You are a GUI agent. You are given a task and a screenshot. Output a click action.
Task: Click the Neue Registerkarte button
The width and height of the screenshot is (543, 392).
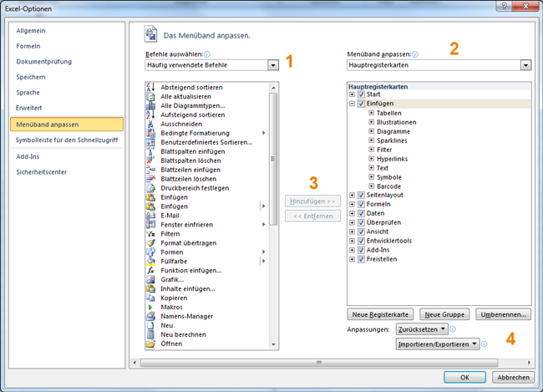point(380,314)
